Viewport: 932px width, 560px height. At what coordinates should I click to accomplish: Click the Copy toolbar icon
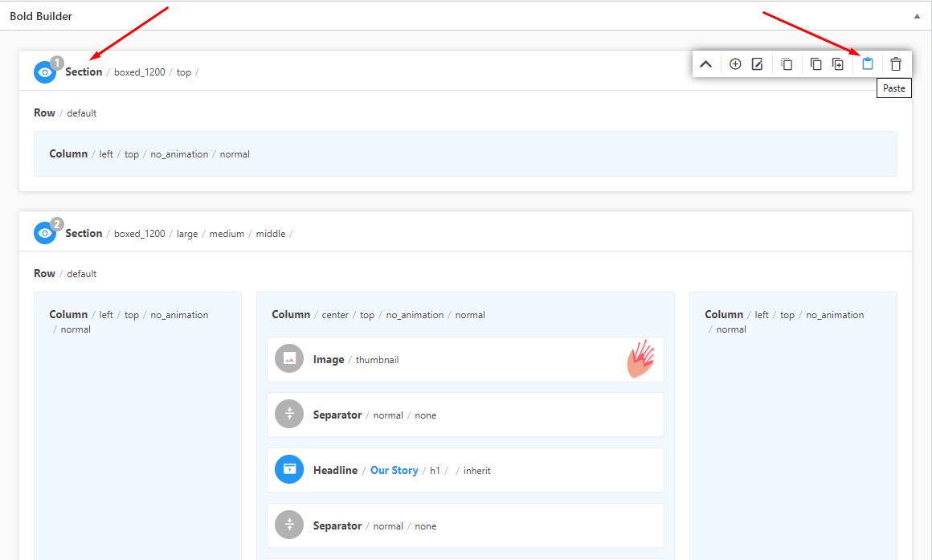coord(816,64)
